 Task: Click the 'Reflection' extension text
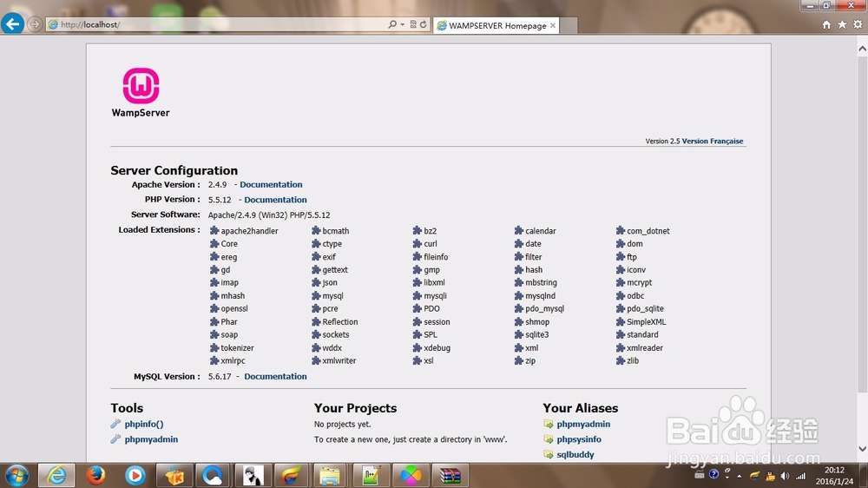tap(340, 322)
